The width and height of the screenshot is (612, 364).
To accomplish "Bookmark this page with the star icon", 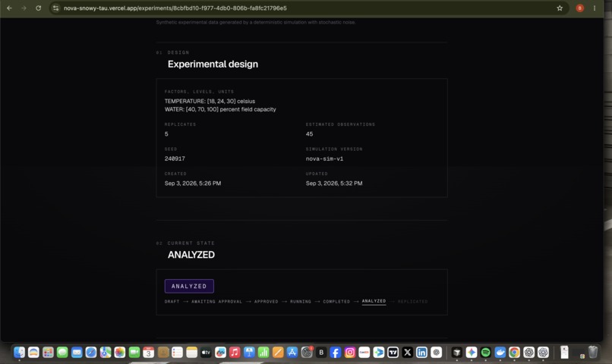I will [x=560, y=8].
